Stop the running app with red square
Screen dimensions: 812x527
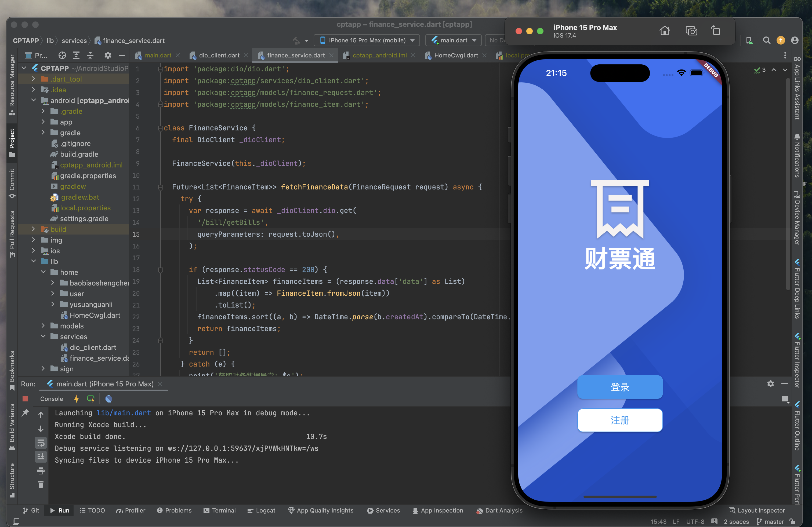point(25,398)
